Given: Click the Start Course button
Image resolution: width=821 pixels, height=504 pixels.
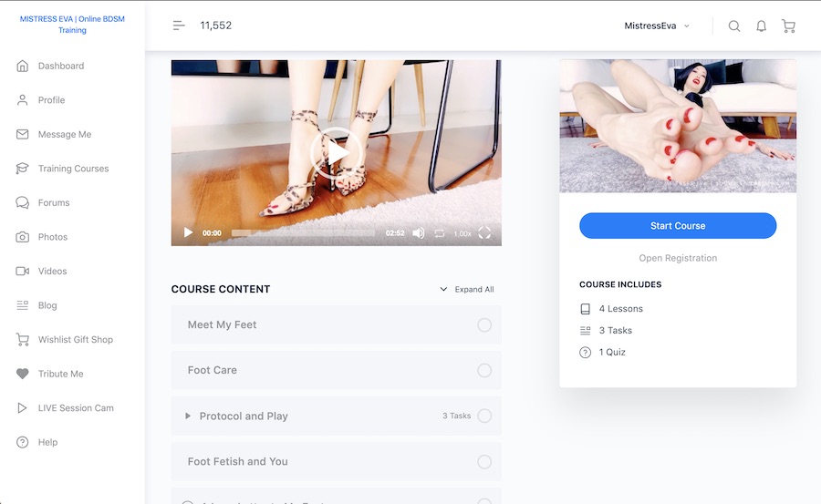Looking at the screenshot, I should tap(678, 226).
